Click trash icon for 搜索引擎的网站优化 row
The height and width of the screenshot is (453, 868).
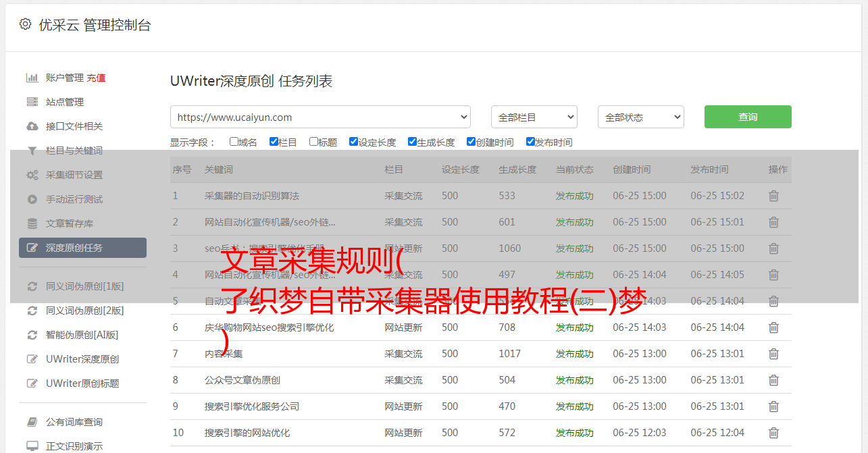pos(773,433)
